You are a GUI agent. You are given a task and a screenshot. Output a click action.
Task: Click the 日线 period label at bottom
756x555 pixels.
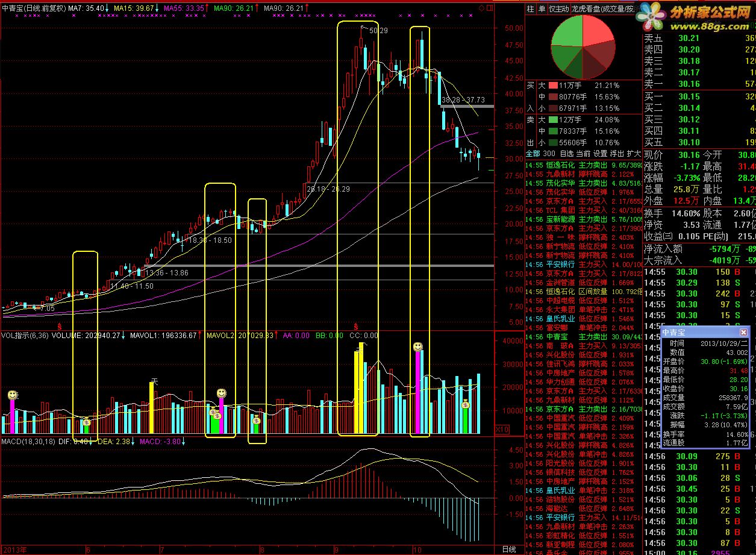[x=508, y=550]
